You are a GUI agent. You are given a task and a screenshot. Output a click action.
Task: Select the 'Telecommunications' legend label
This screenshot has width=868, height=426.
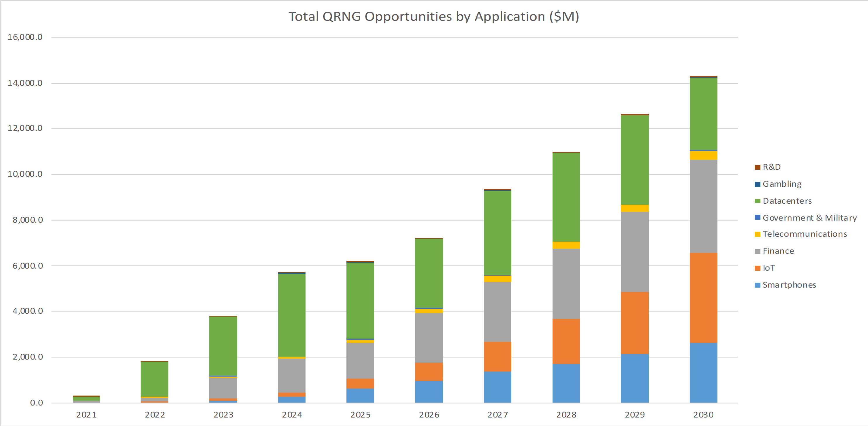tap(805, 234)
